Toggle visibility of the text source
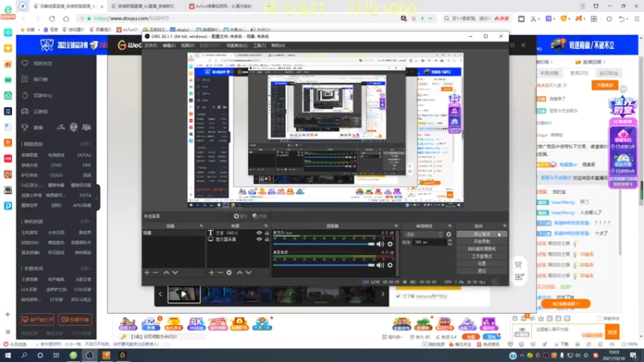 click(x=259, y=232)
